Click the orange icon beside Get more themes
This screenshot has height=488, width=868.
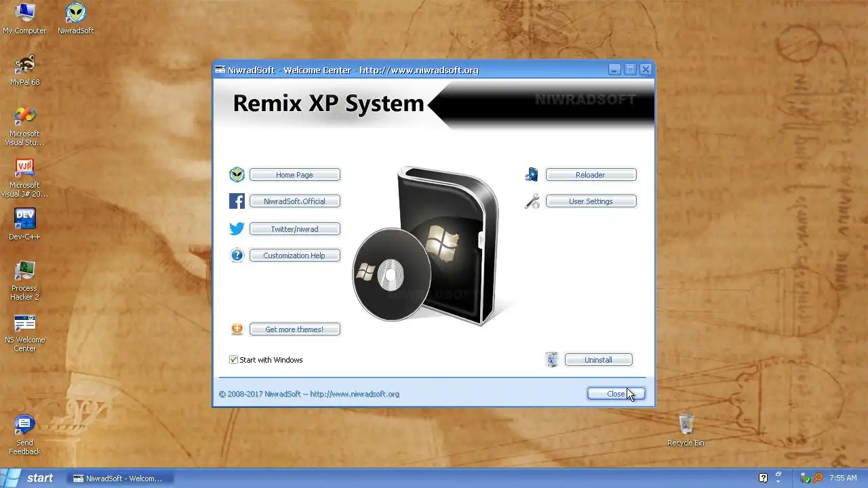tap(237, 329)
